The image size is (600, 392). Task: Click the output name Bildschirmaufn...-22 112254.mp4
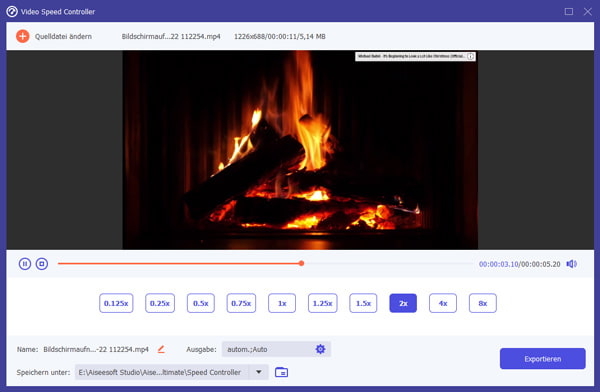coord(96,349)
